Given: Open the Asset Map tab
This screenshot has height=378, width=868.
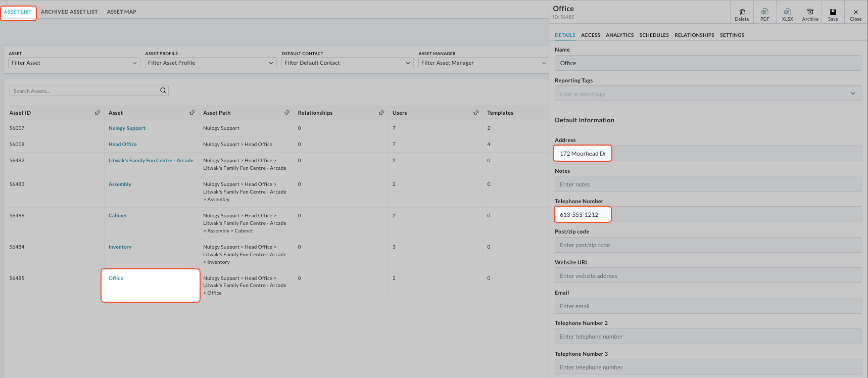Looking at the screenshot, I should pos(122,12).
